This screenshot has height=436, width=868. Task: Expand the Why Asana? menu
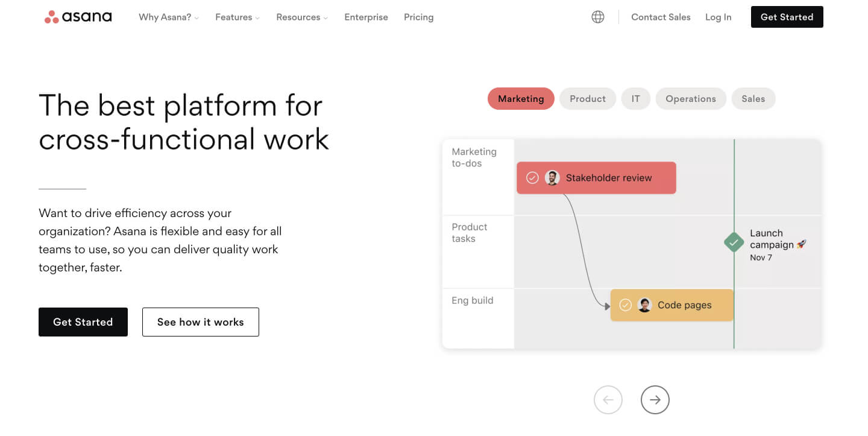[169, 17]
